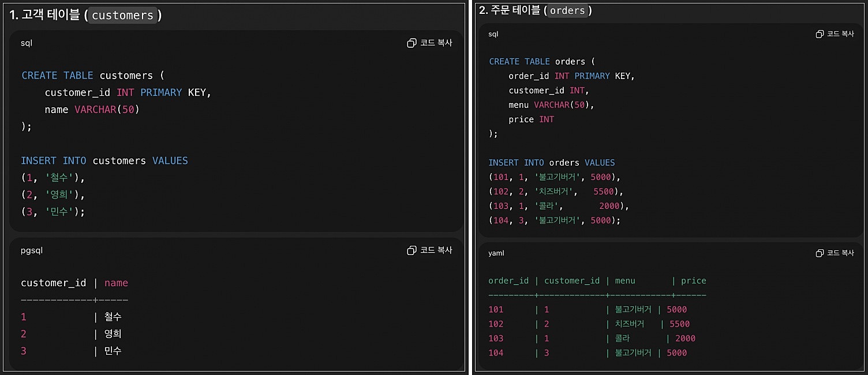Click 'customers' inline code in heading 1
This screenshot has width=868, height=375.
click(x=123, y=16)
